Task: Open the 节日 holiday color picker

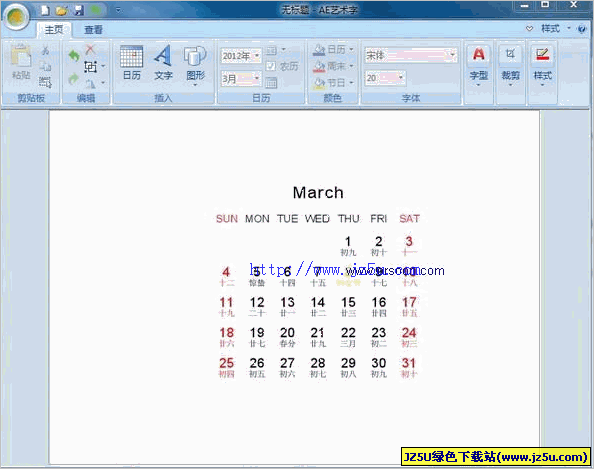Action: pyautogui.click(x=333, y=82)
